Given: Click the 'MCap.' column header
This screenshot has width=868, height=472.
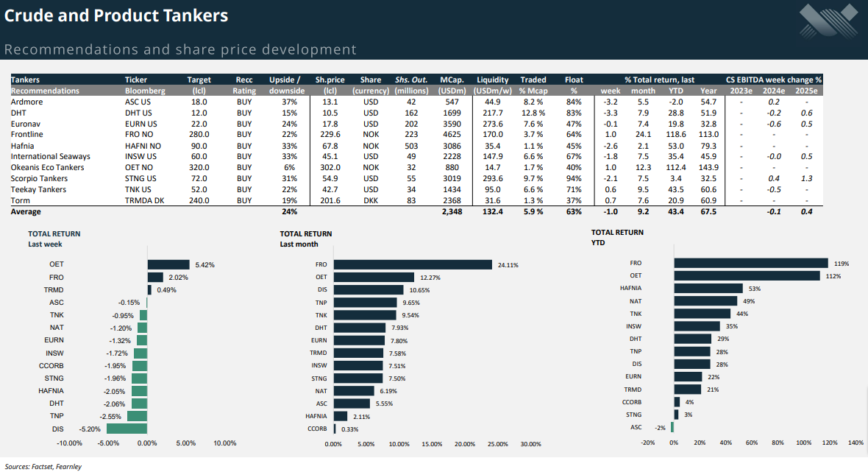Looking at the screenshot, I should tap(452, 80).
